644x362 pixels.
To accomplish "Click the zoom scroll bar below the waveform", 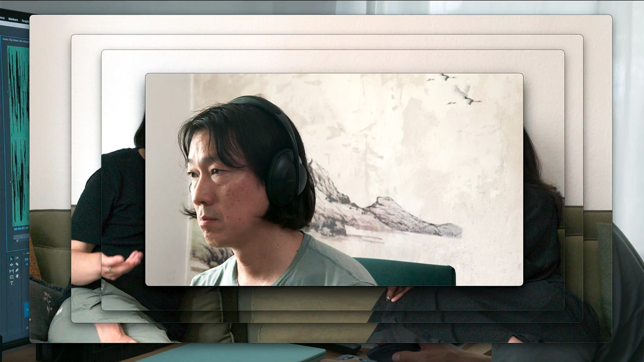I will click(x=21, y=237).
